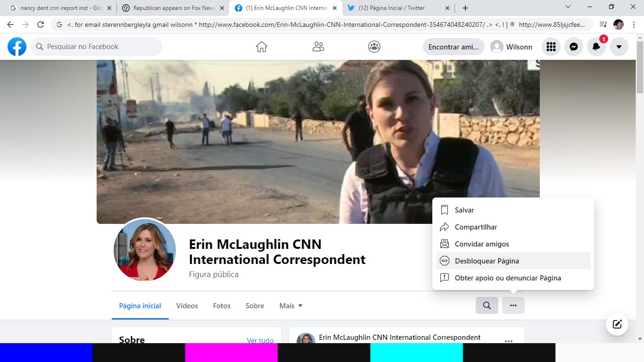Open the Chrome media control icon
The height and width of the screenshot is (362, 644).
[x=603, y=25]
